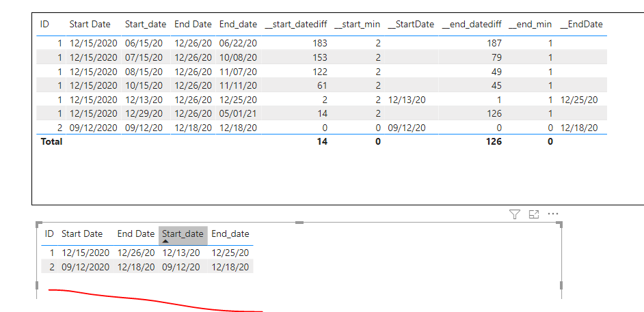Select the 10/08/20 End_date cell
Image resolution: width=644 pixels, height=312 pixels.
pyautogui.click(x=238, y=57)
